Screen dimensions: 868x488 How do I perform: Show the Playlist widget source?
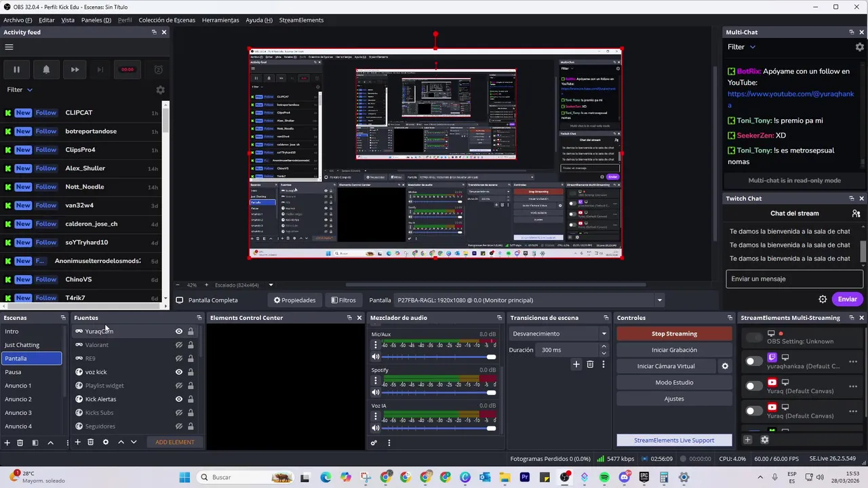pyautogui.click(x=179, y=386)
